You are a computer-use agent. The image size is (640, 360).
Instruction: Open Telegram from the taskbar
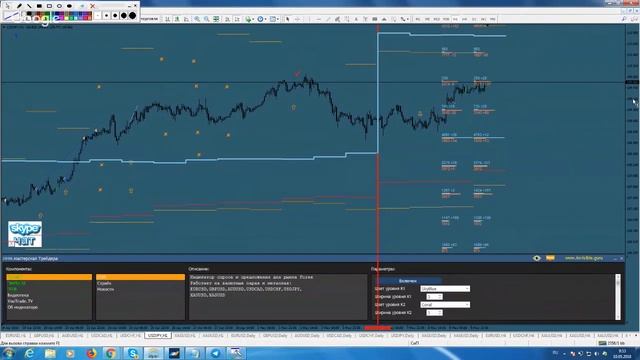point(216,353)
